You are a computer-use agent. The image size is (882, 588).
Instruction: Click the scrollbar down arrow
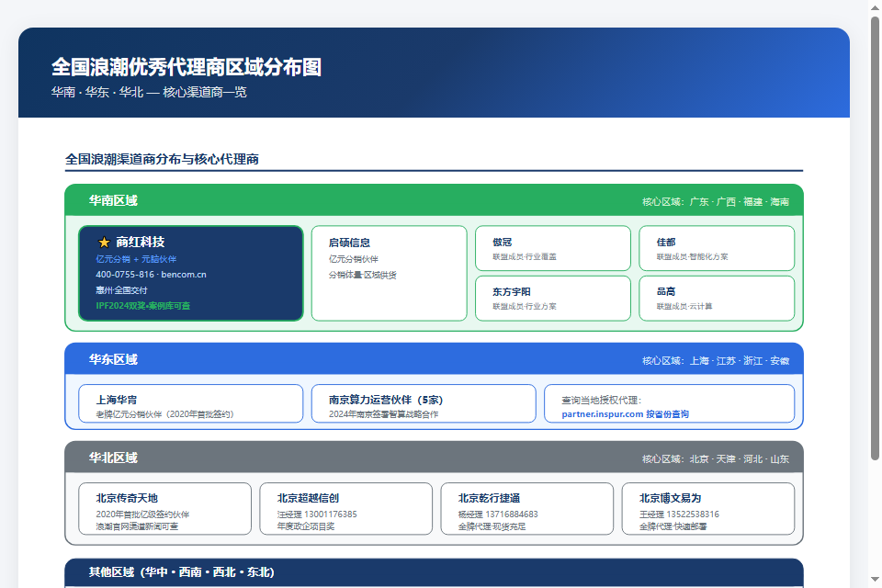tap(875, 579)
